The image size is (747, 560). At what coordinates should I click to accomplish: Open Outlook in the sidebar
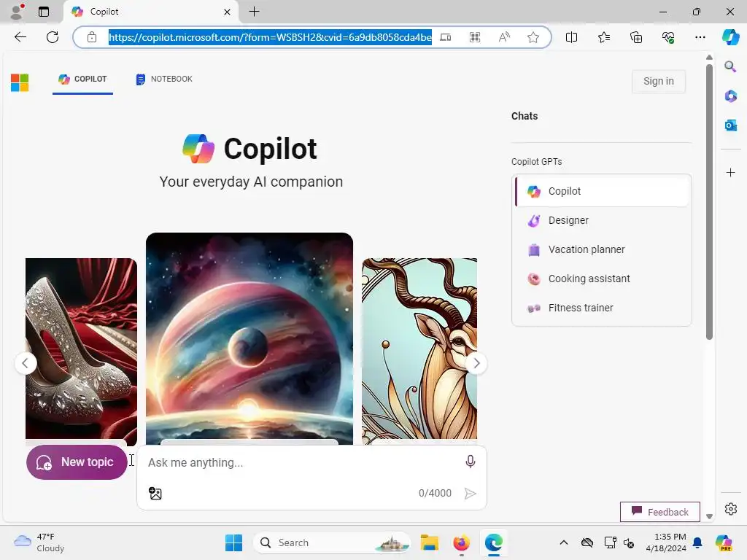tap(730, 125)
